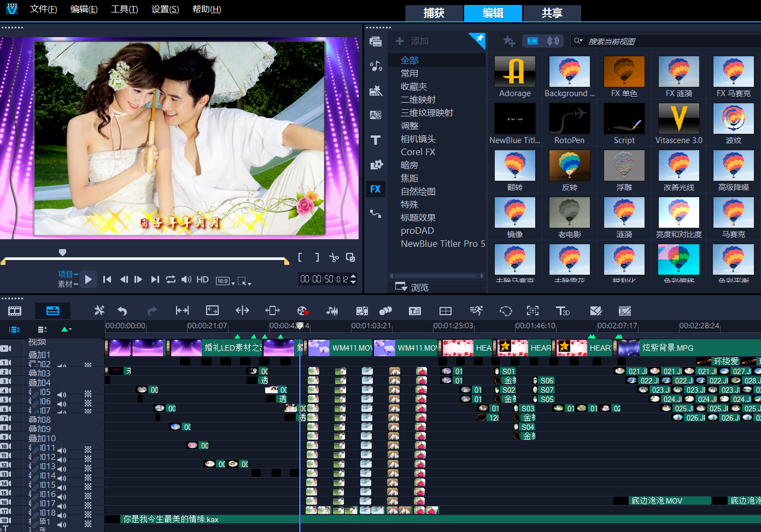Viewport: 761px width, 532px height.
Task: Toggle transparency grid for 叠加6 track
Action: 88,403
